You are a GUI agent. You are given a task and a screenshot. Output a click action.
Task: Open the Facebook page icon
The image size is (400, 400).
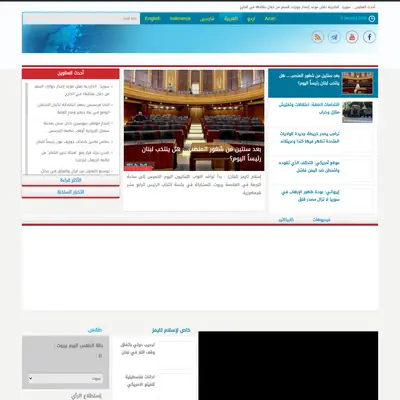coord(369,37)
